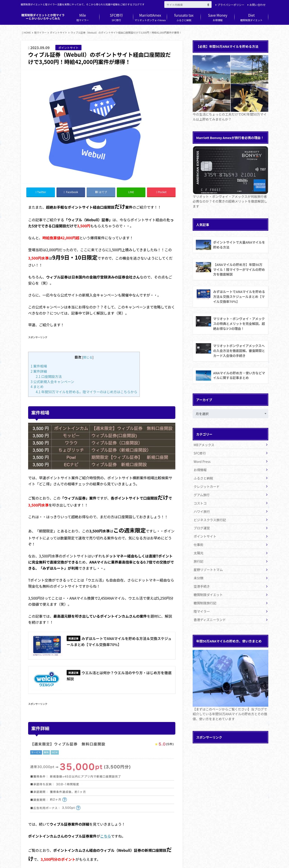Click the site title 糖質制限ダイエットとか陸マイラー
Screen dimensions: 289x868
coord(43,17)
